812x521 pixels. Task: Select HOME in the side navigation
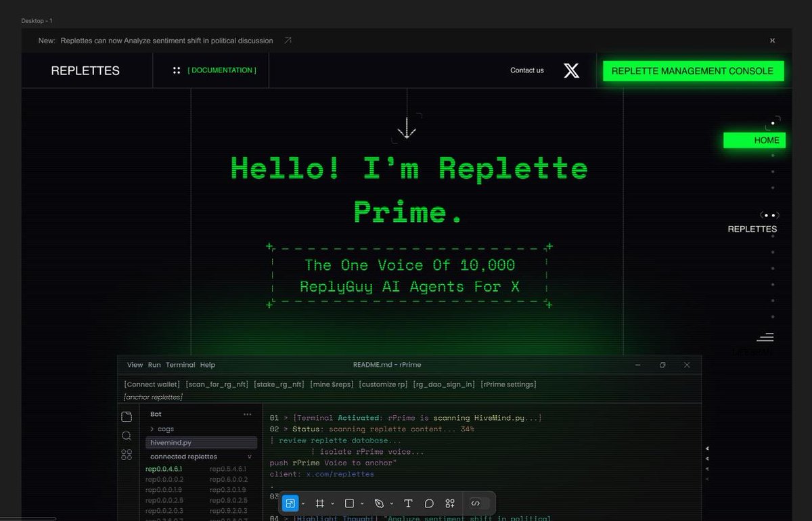pyautogui.click(x=754, y=140)
